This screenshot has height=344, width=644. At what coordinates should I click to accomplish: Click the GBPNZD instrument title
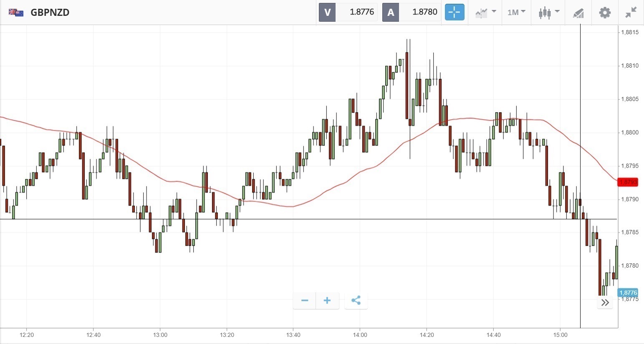tap(50, 13)
